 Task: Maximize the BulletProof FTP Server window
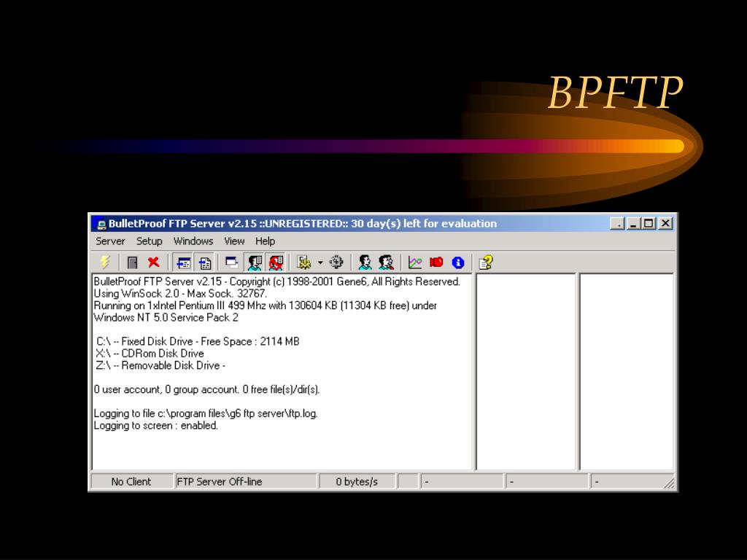click(x=649, y=223)
